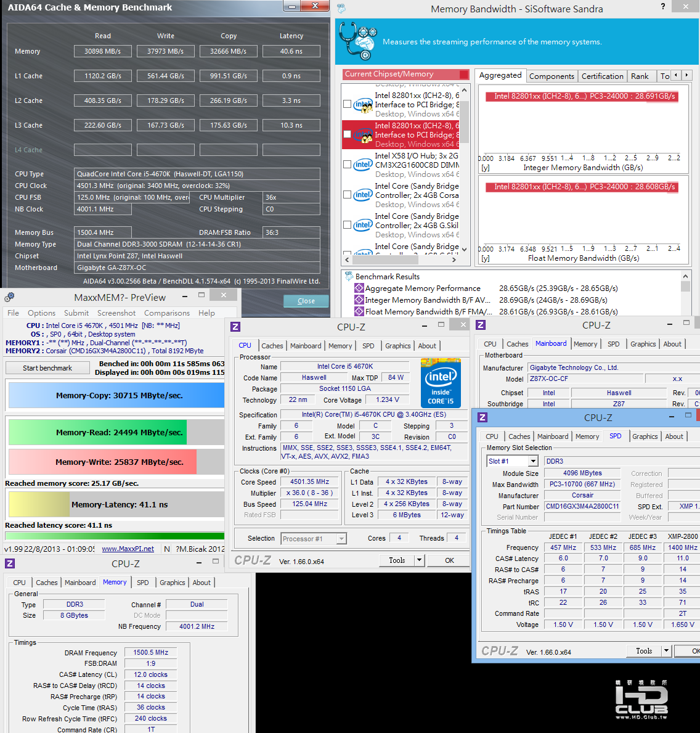
Task: Click the CPU-Z purple Z icon in the Mainboard window
Action: (x=481, y=325)
